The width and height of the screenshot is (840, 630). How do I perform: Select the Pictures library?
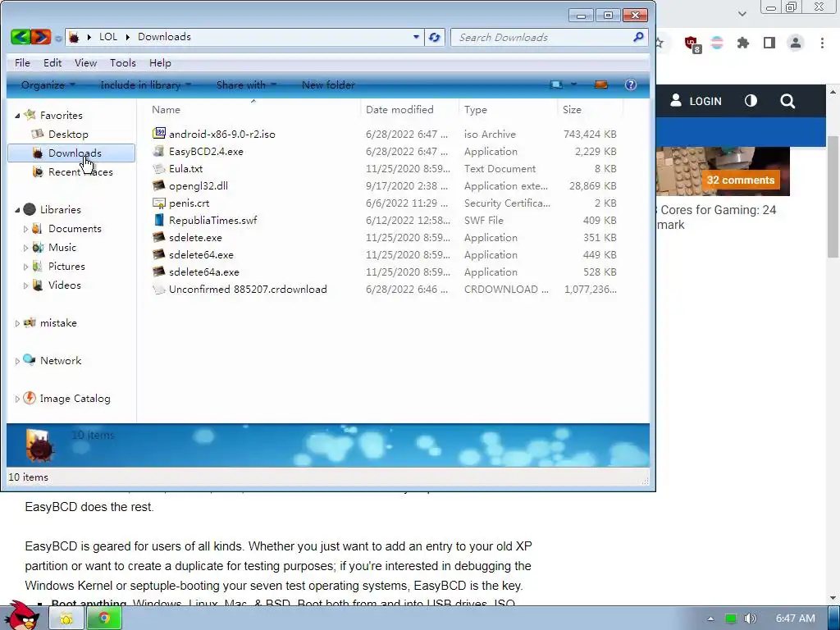point(66,267)
